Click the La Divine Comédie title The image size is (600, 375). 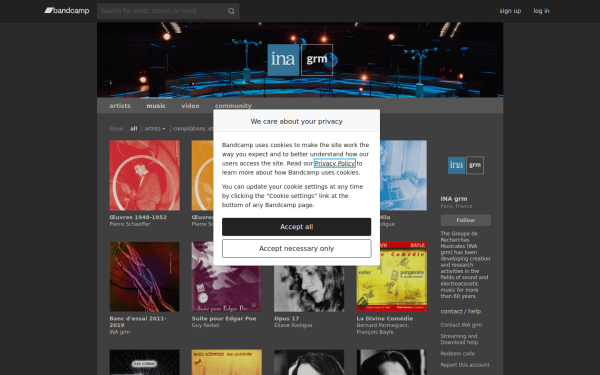click(385, 319)
